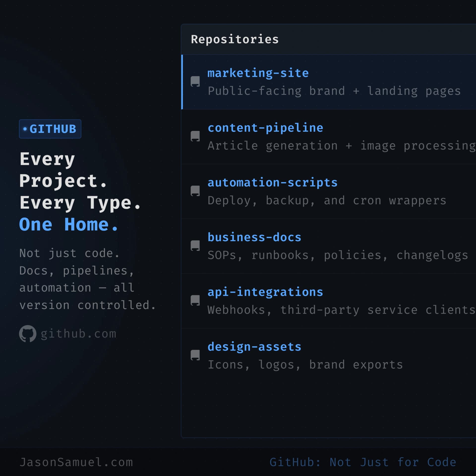Viewport: 476px width, 476px height.
Task: Open the marketing-site repository
Action: pyautogui.click(x=258, y=73)
